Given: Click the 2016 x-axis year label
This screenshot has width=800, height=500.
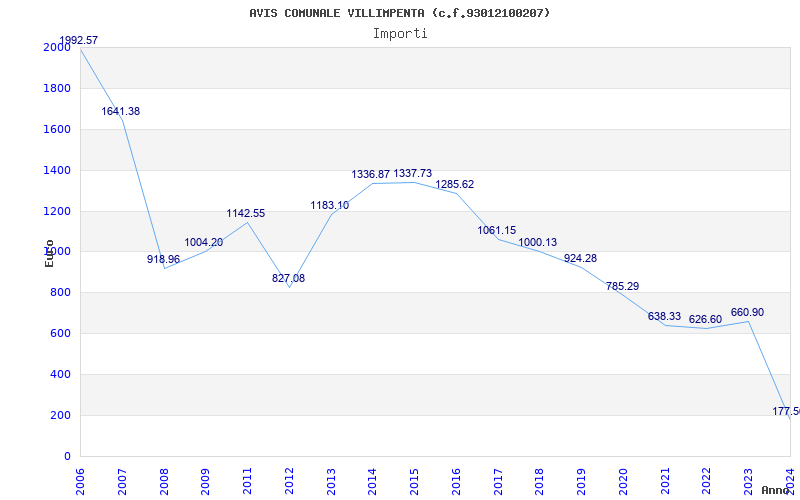Looking at the screenshot, I should click(x=456, y=481).
